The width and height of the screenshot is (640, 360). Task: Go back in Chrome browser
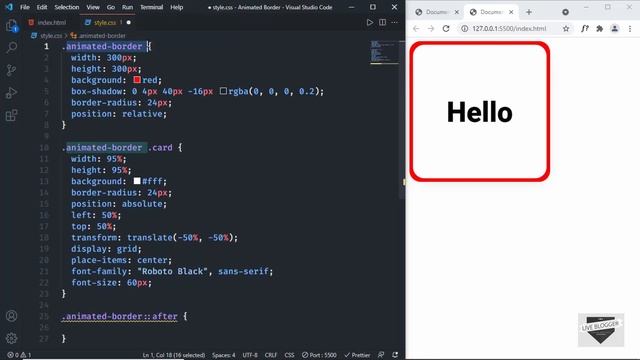[416, 29]
